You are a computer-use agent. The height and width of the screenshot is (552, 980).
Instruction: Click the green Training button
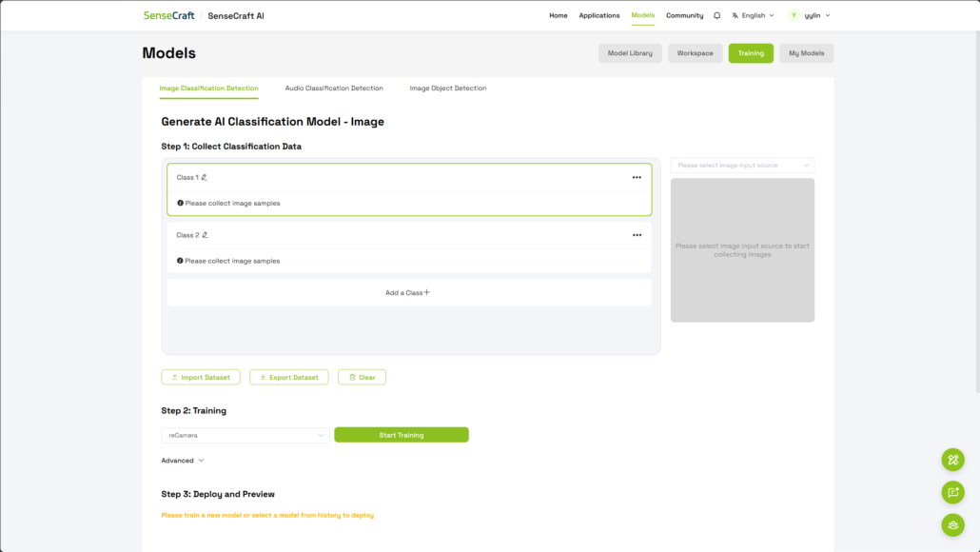point(751,53)
